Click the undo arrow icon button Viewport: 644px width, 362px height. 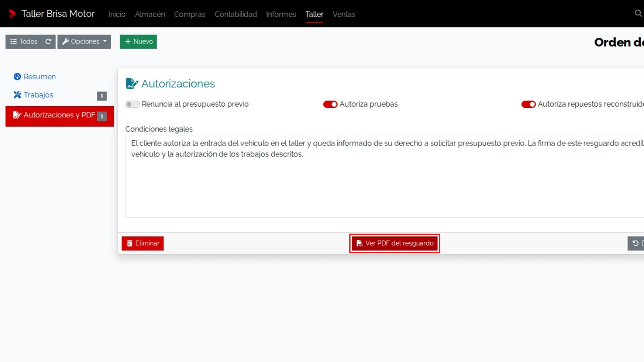[636, 243]
